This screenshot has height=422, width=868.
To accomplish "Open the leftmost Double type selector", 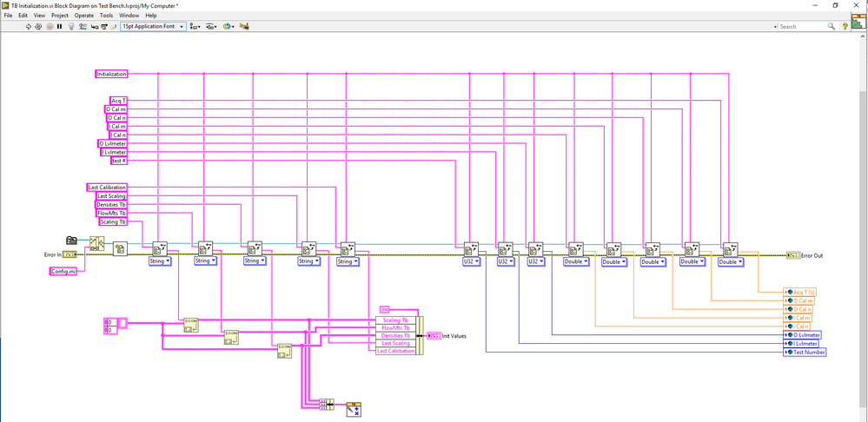I will click(576, 261).
